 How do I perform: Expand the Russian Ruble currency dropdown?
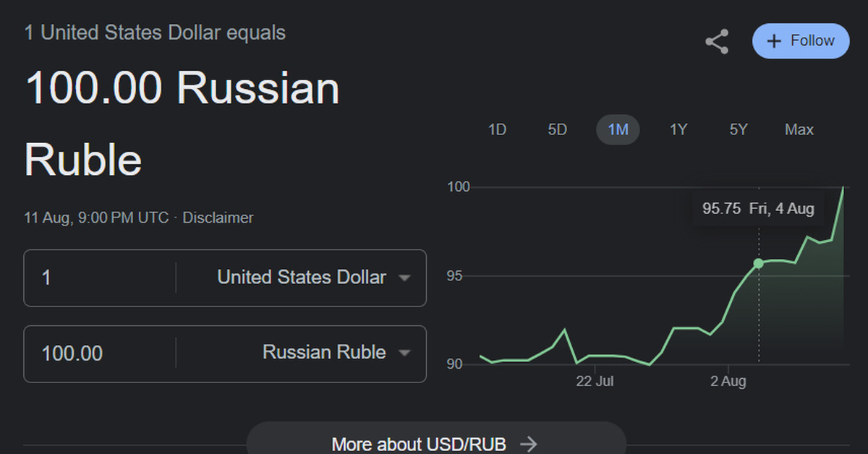tap(404, 353)
